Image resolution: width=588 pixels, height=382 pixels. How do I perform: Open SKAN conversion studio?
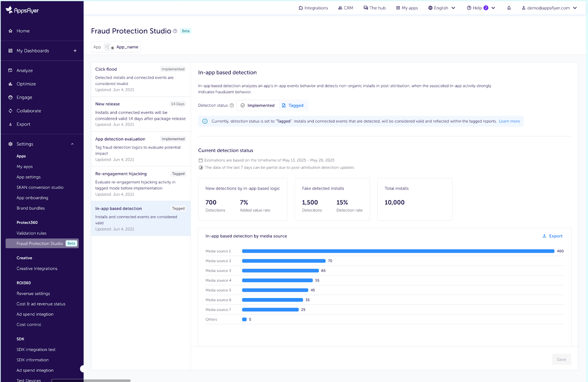click(x=40, y=188)
